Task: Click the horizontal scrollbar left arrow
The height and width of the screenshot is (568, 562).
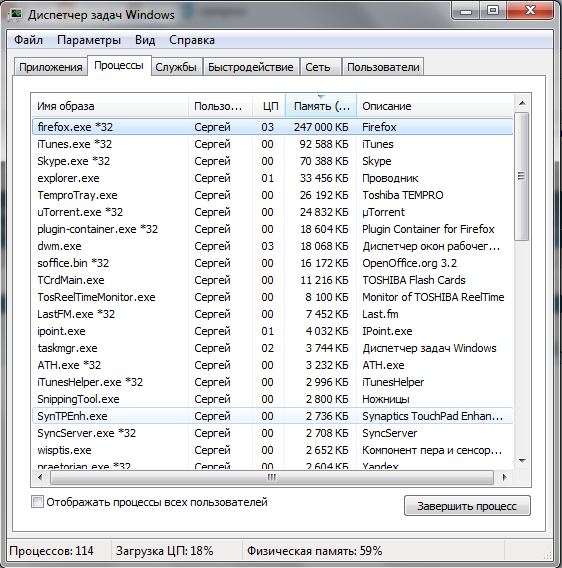Action: [x=40, y=478]
